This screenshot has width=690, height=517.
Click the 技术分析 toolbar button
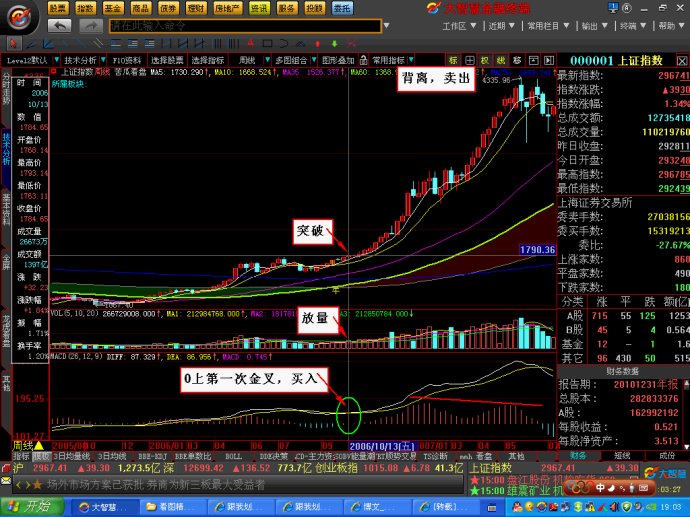(80, 60)
